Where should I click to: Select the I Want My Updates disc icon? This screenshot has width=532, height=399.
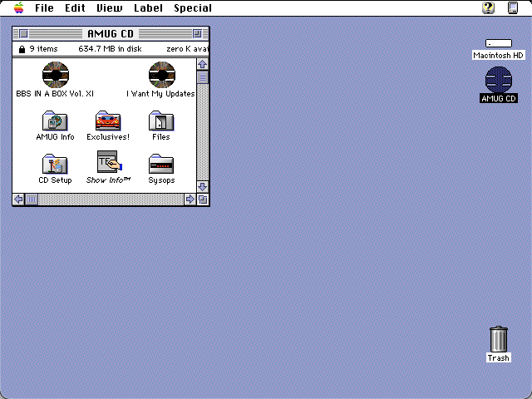[162, 75]
